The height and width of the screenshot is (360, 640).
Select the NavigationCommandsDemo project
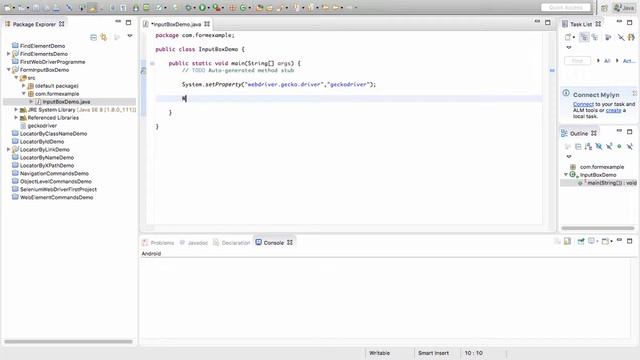[54, 173]
